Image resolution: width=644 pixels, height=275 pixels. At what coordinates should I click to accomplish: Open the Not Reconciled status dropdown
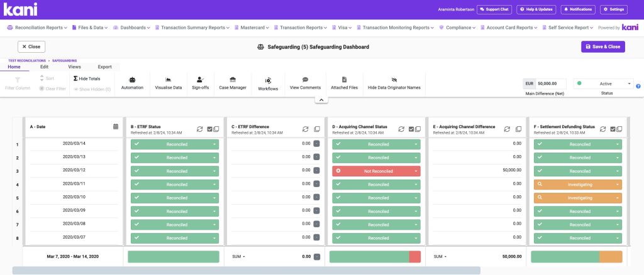tap(416, 171)
